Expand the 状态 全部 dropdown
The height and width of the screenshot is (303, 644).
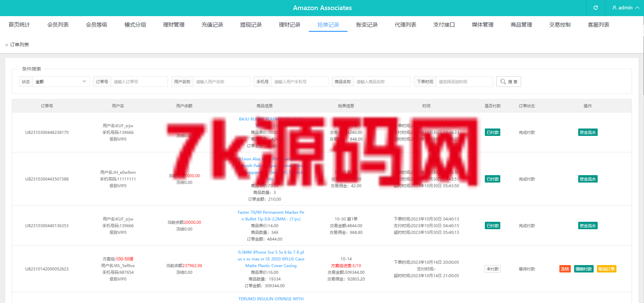click(x=61, y=82)
